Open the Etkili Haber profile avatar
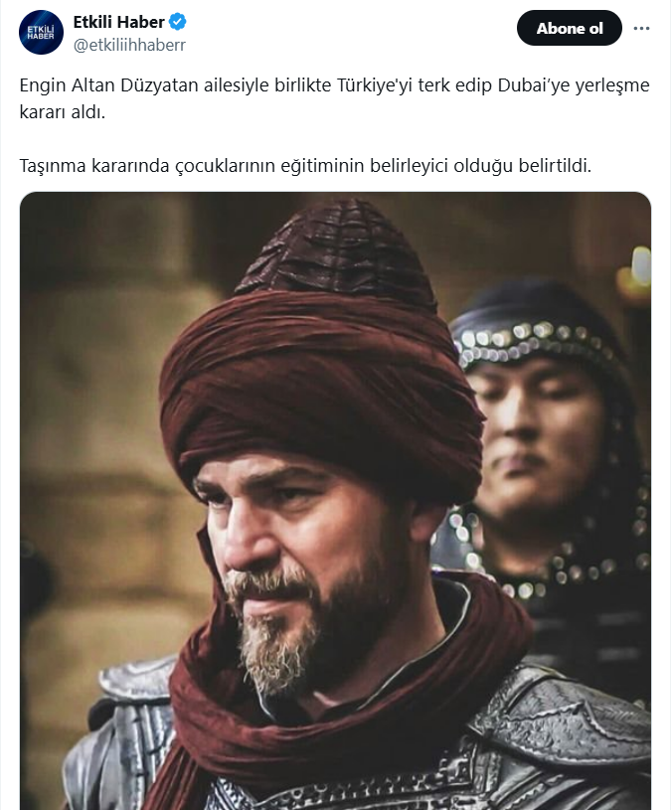672x810 pixels. pyautogui.click(x=41, y=32)
